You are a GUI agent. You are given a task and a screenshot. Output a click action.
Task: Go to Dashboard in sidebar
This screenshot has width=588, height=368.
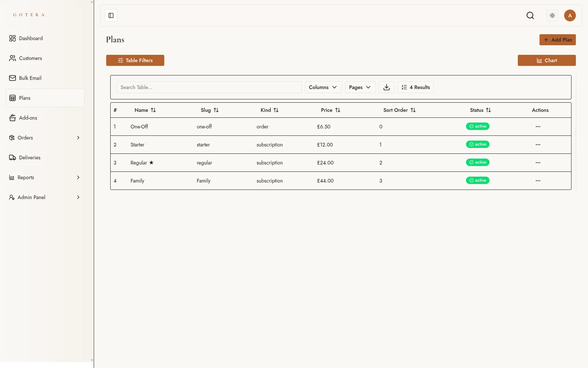(45, 38)
